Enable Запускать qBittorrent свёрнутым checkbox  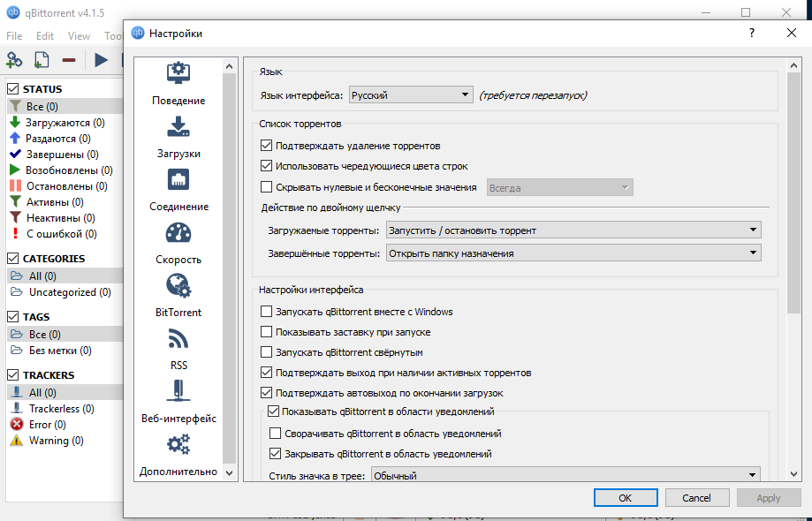266,351
